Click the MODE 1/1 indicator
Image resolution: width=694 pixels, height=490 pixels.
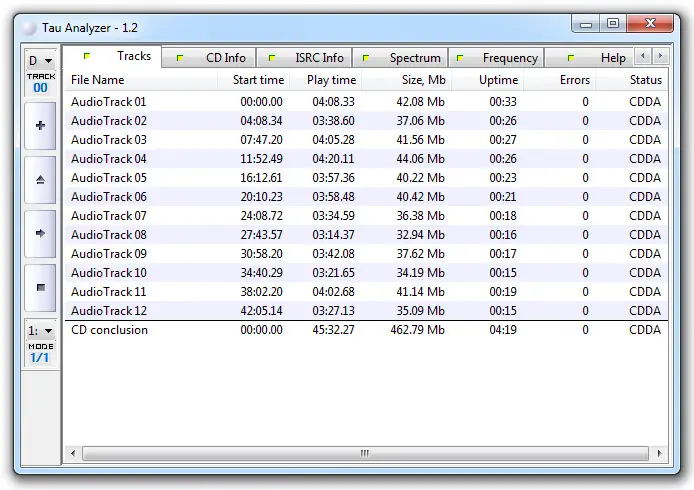[x=40, y=353]
